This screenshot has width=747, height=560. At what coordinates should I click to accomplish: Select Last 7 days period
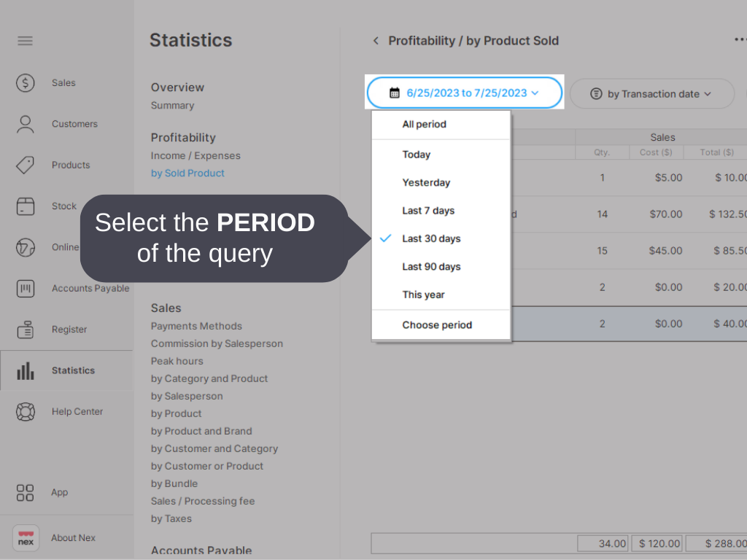tap(428, 211)
